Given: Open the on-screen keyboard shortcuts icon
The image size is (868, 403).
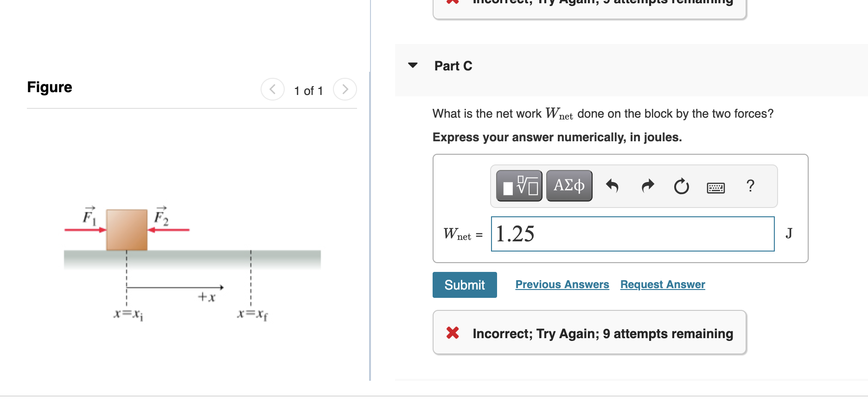Looking at the screenshot, I should tap(715, 187).
